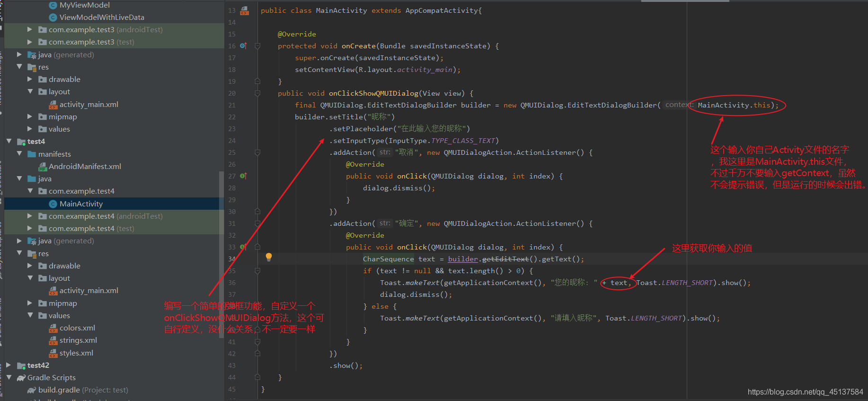Click the test42 module folder icon

pos(21,365)
